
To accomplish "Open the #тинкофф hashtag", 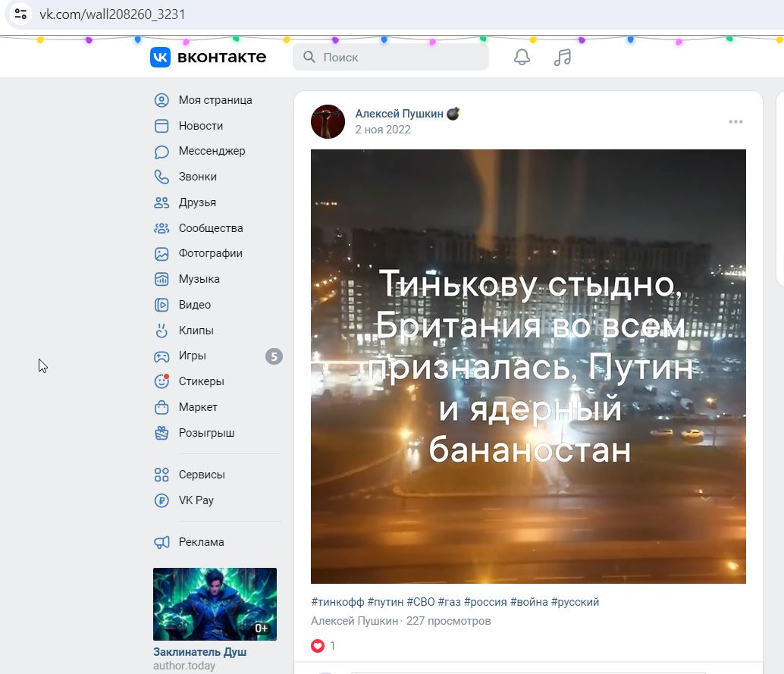I will pos(337,602).
